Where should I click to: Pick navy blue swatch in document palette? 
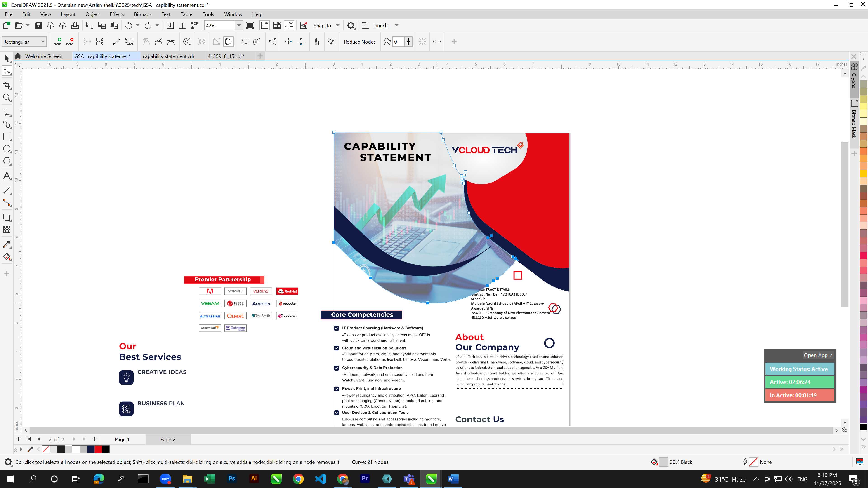91,449
